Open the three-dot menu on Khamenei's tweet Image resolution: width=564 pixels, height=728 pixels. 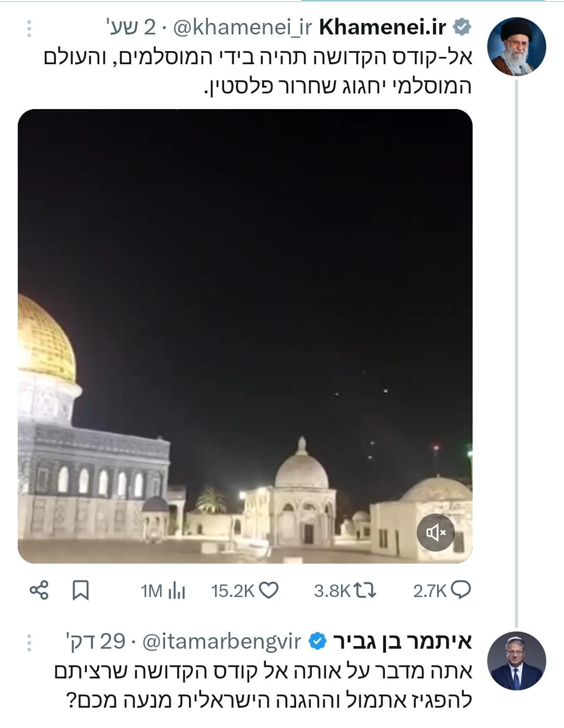coord(30,27)
